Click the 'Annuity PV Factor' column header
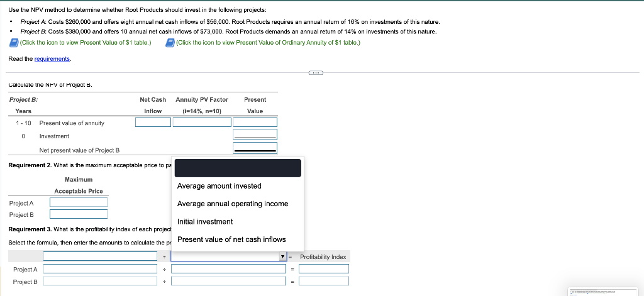 [202, 105]
